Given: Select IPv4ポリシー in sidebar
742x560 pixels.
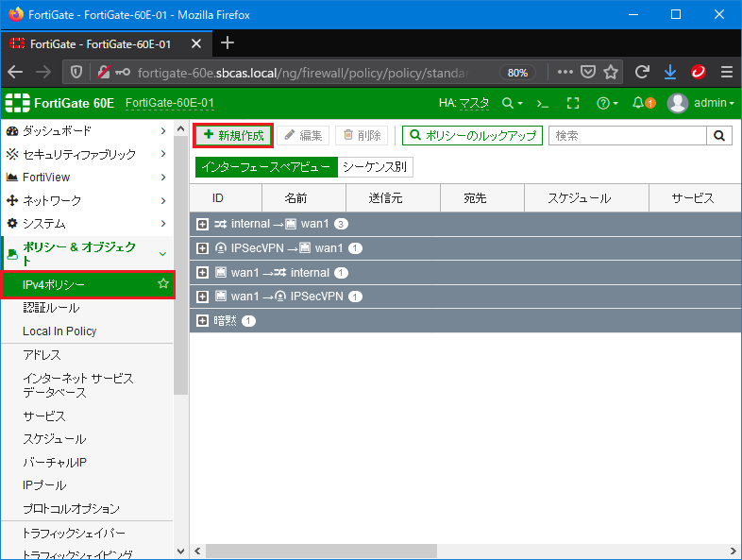Looking at the screenshot, I should (x=88, y=284).
